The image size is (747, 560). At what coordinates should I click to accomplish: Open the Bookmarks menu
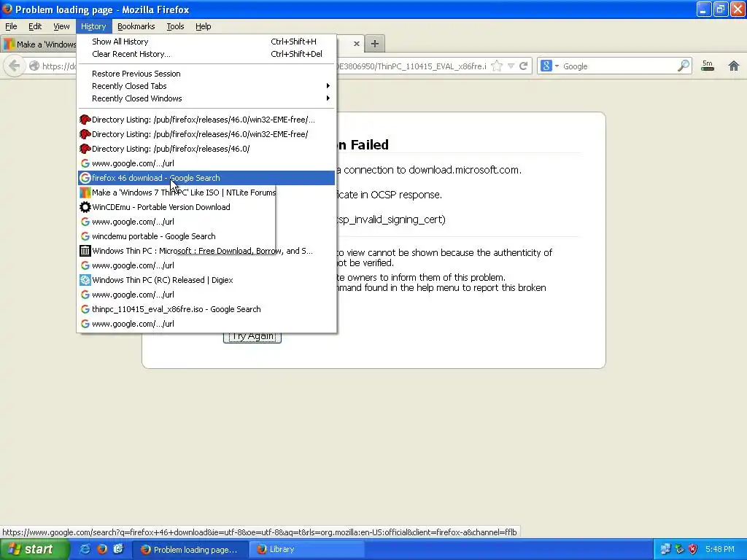136,26
